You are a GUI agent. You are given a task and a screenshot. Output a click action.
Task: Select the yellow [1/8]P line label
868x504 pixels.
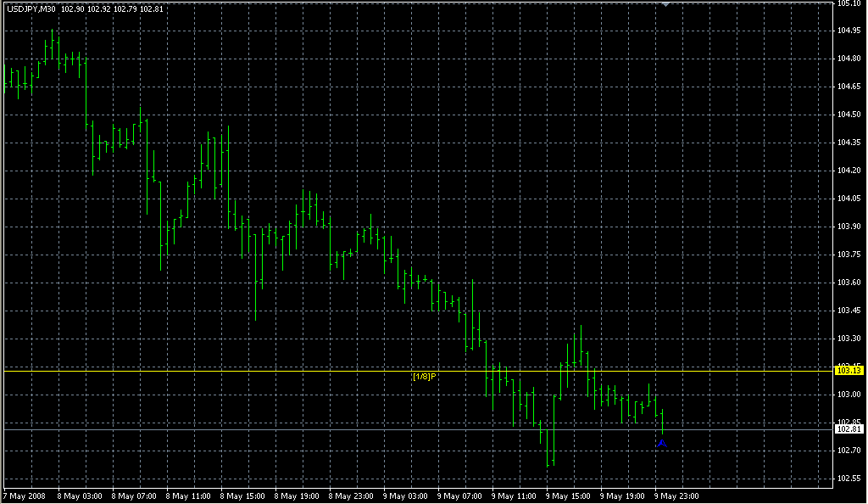pos(425,377)
